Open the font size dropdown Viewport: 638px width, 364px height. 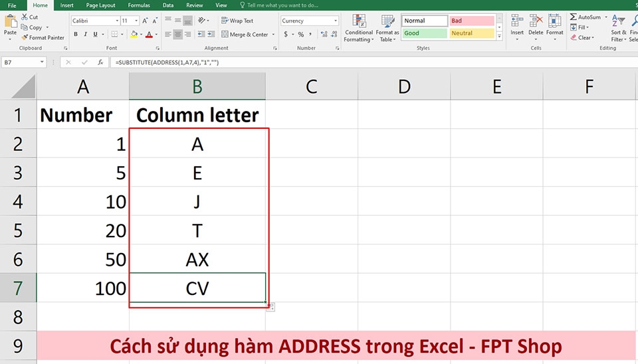pos(136,21)
